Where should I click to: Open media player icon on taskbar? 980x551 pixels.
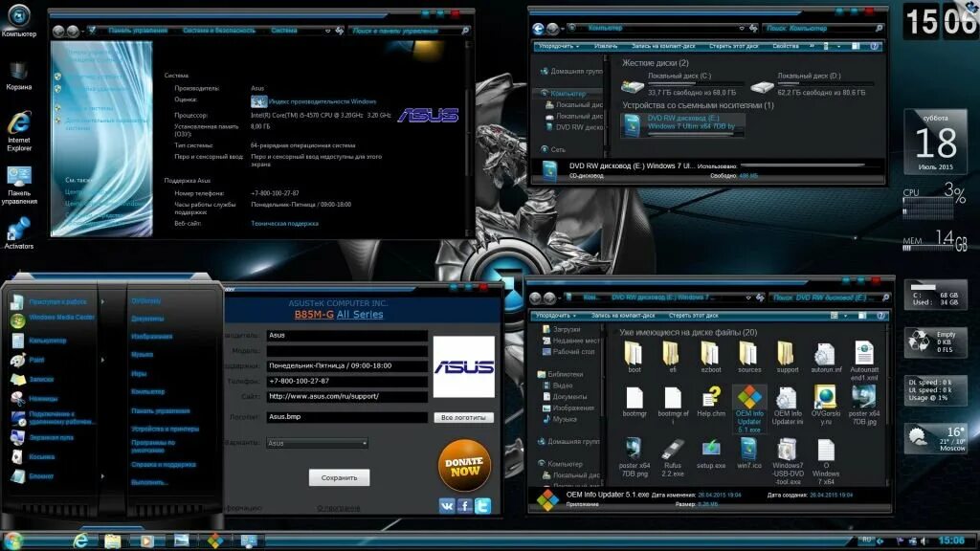pyautogui.click(x=146, y=541)
